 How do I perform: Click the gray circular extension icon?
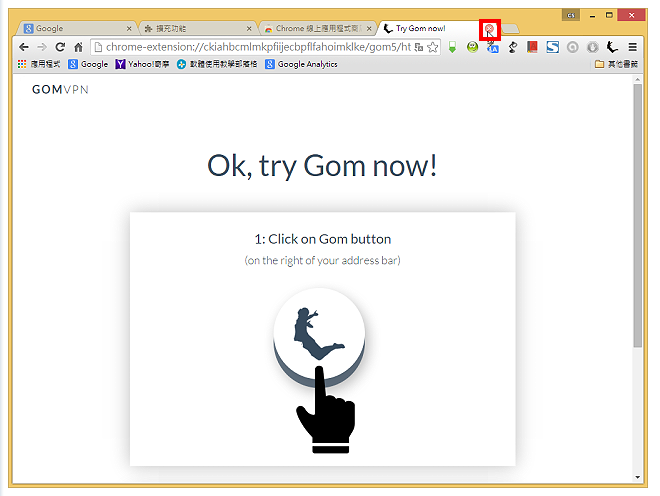[x=572, y=47]
